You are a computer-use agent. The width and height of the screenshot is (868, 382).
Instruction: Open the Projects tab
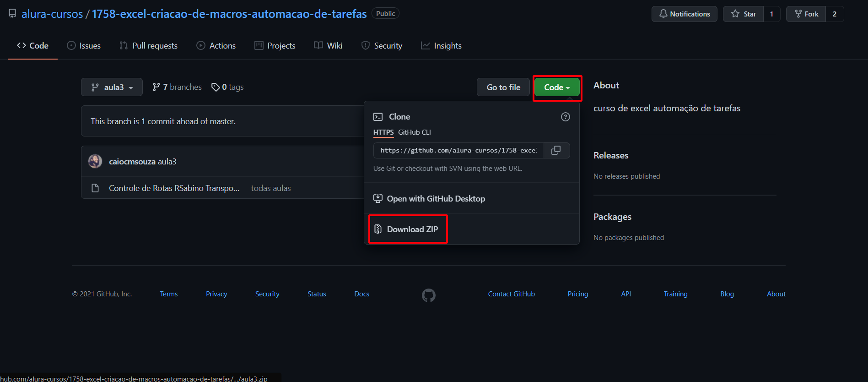coord(275,46)
